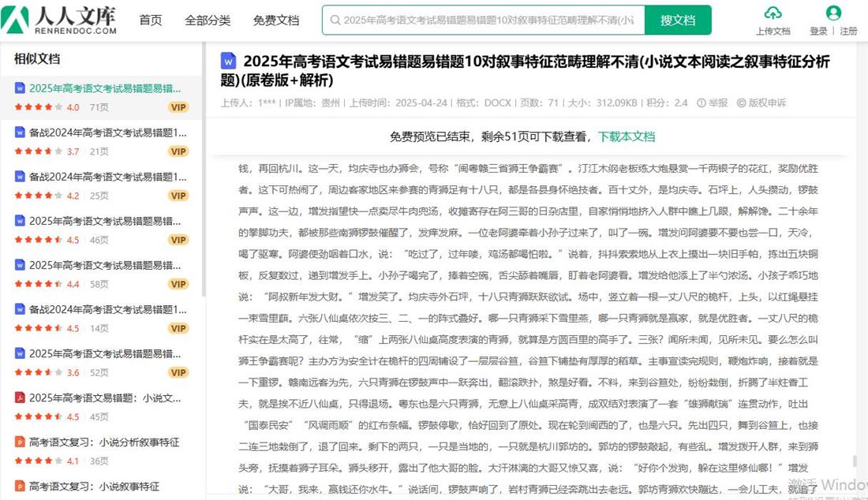Click the 相似文档 panel heading
The height and width of the screenshot is (500, 868).
[37, 58]
